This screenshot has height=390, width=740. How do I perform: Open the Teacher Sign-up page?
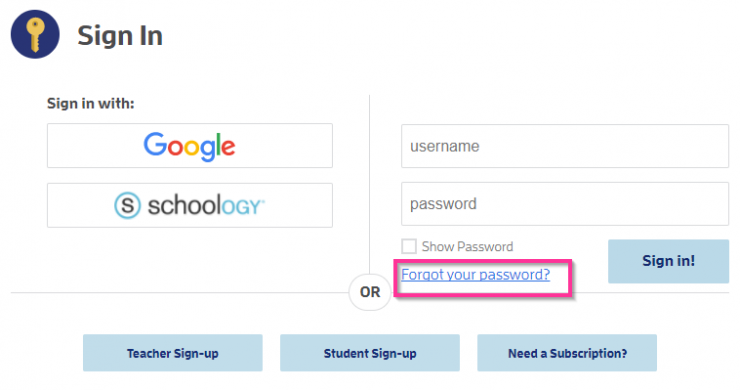[x=173, y=353]
